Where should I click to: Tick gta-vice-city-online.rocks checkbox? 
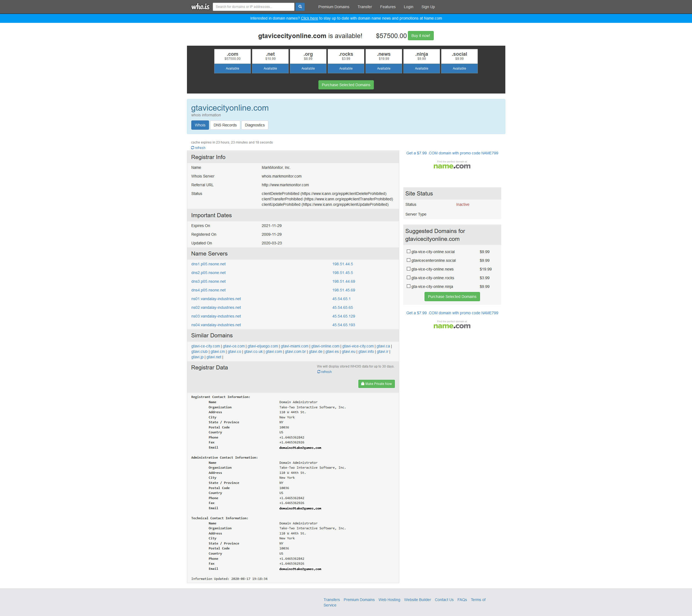click(x=408, y=278)
